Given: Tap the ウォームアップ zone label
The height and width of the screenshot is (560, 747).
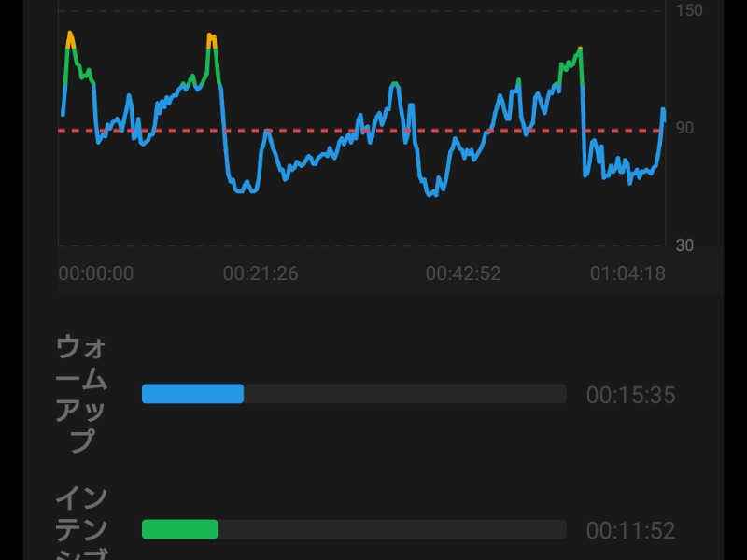Looking at the screenshot, I should (x=82, y=393).
